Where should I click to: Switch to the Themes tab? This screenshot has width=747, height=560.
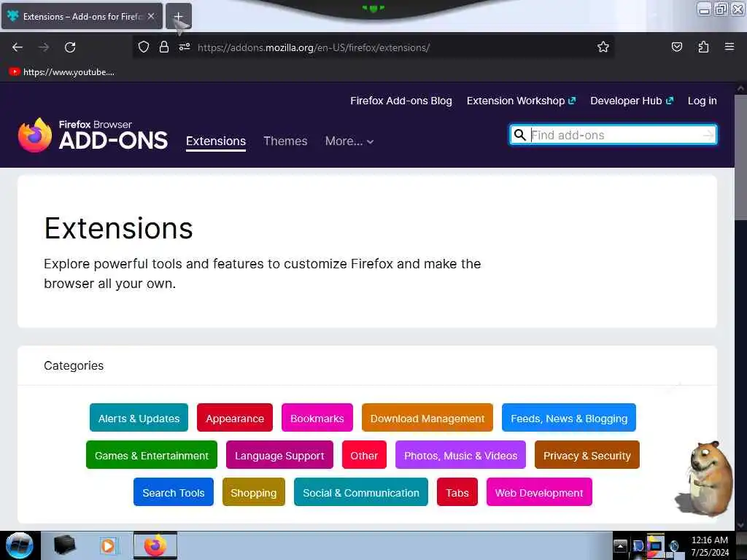point(285,141)
